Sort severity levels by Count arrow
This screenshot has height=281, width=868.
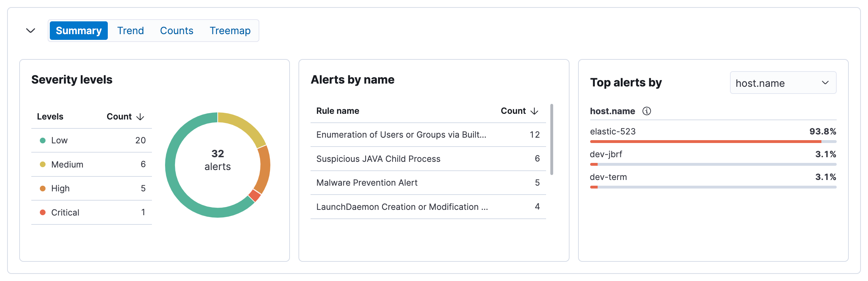coord(141,117)
